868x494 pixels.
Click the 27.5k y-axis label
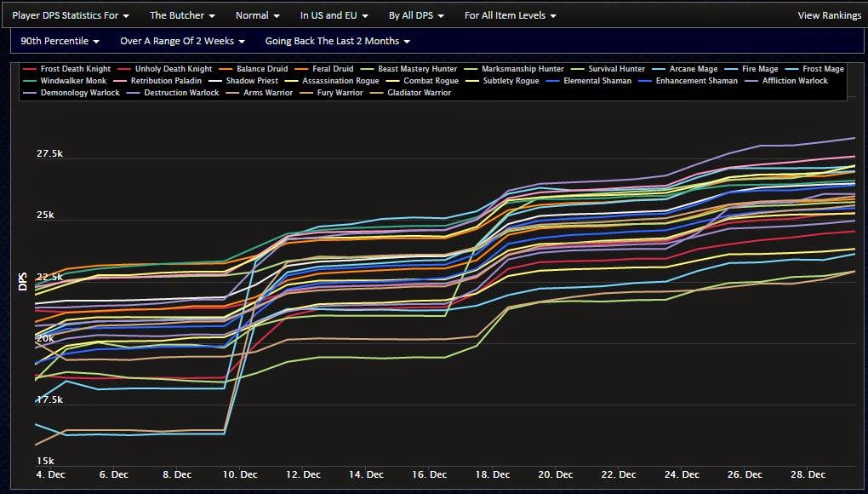[x=50, y=153]
